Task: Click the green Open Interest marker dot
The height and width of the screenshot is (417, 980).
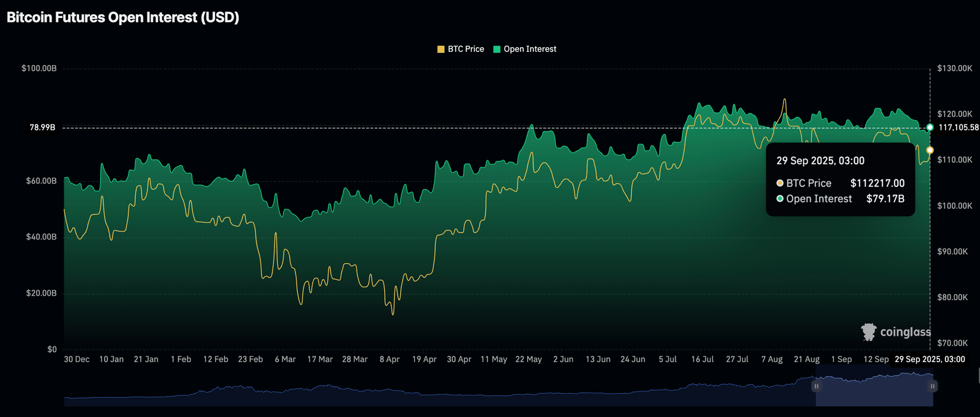Action: [930, 128]
